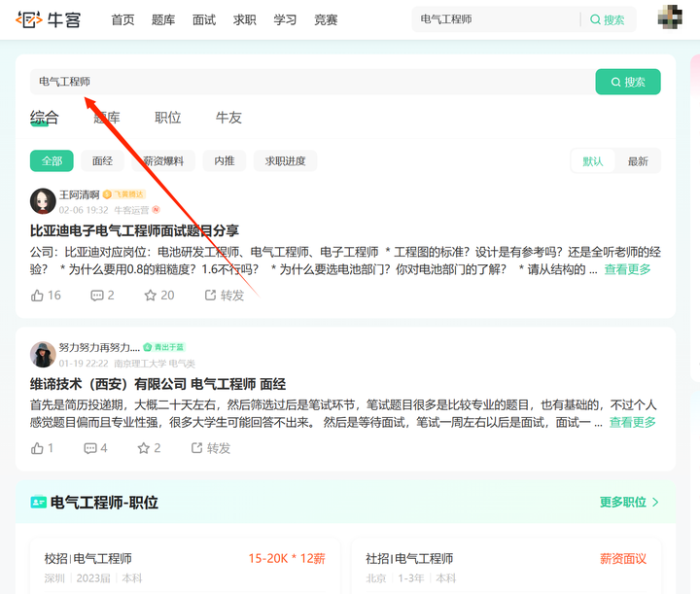Image resolution: width=700 pixels, height=594 pixels.
Task: Select the 默认 sort option
Action: click(593, 161)
